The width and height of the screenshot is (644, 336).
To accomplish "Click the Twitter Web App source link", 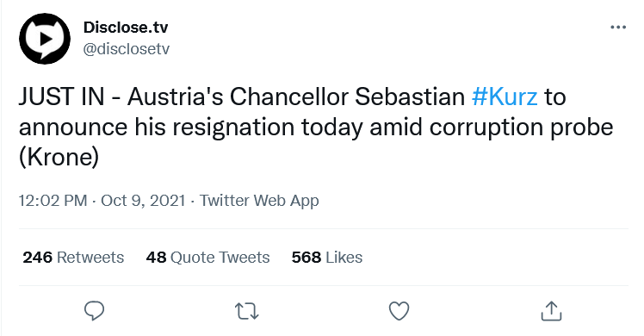I will click(x=259, y=201).
